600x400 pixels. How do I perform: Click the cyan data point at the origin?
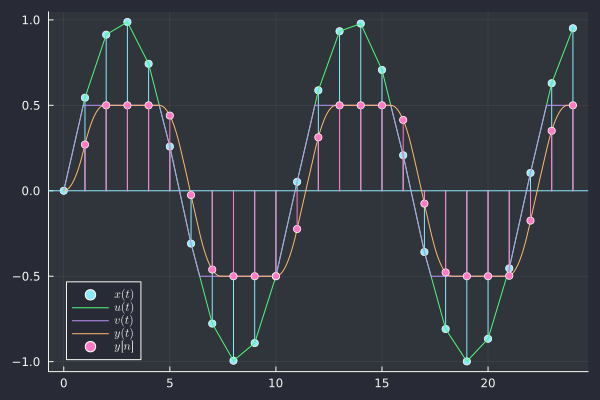(x=64, y=190)
